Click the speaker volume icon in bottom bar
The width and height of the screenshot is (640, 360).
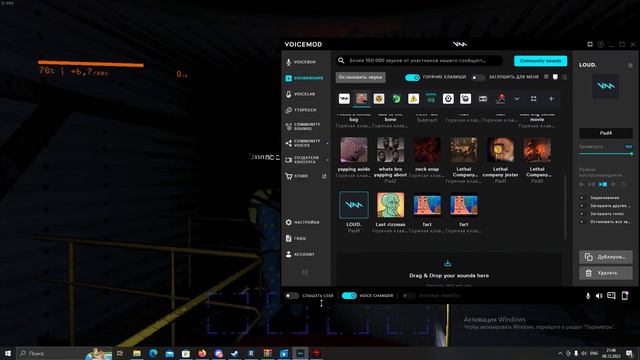pyautogui.click(x=599, y=296)
